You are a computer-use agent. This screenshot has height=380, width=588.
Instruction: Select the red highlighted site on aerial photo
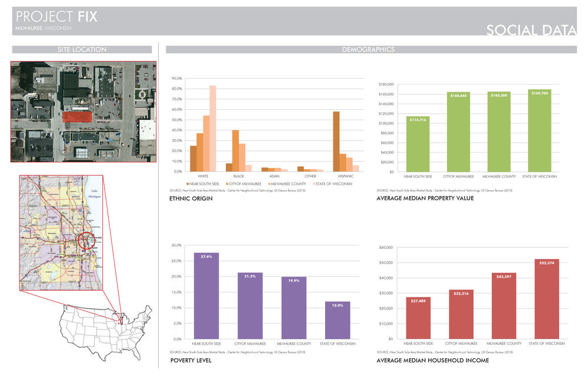tap(78, 117)
